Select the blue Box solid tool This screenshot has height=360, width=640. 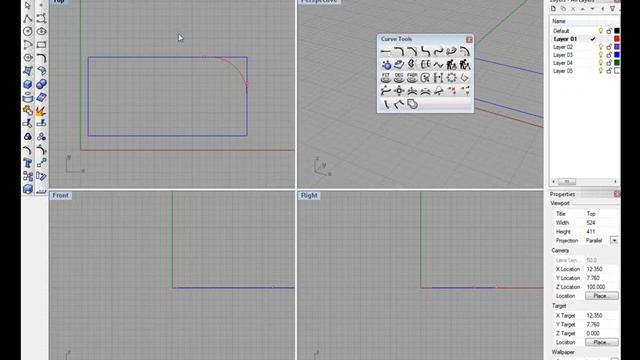[28, 84]
